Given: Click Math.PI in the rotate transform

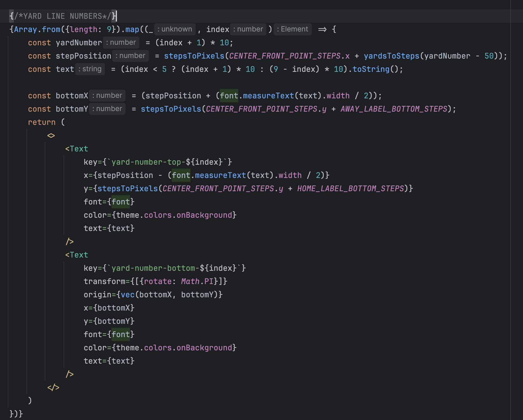Looking at the screenshot, I should [x=197, y=282].
